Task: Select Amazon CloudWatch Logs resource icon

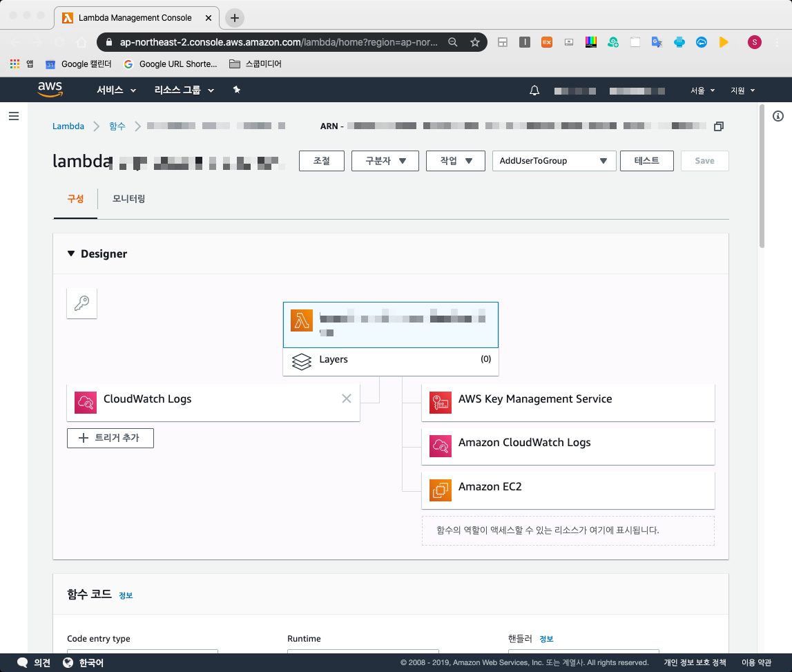Action: [x=441, y=445]
